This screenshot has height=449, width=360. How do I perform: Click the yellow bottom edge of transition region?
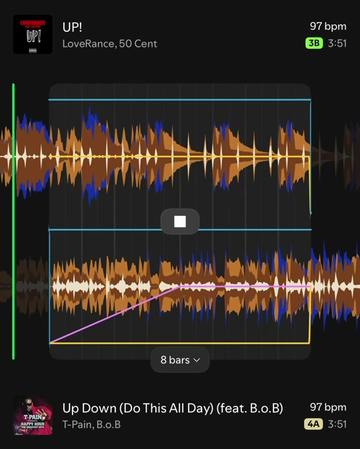pyautogui.click(x=180, y=343)
